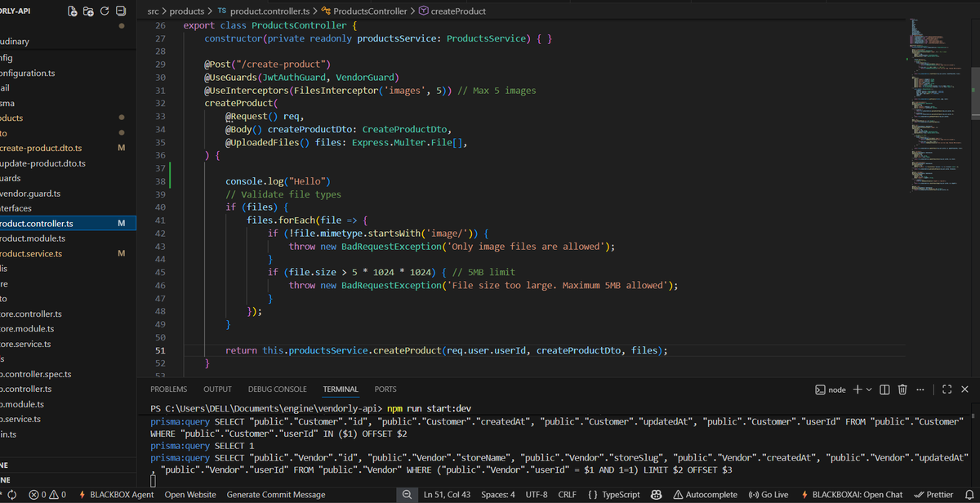Image resolution: width=980 pixels, height=503 pixels.
Task: Click the zoom magnifier icon in status bar
Action: point(406,495)
